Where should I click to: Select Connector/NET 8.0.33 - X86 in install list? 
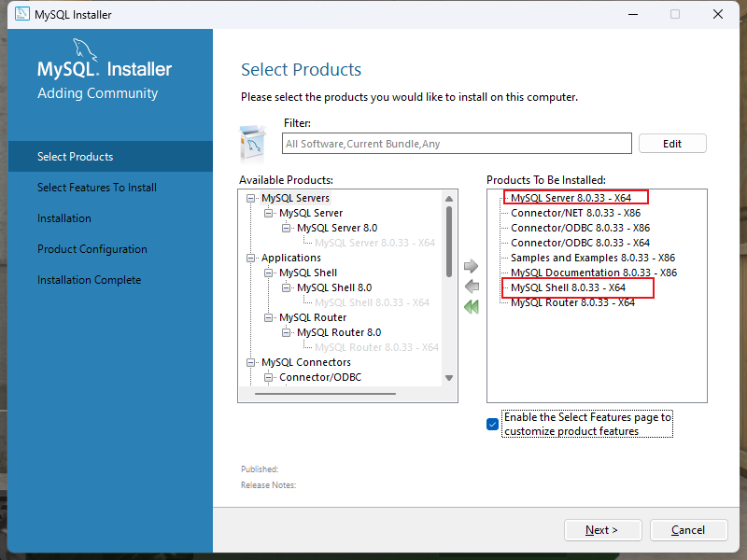pyautogui.click(x=575, y=213)
